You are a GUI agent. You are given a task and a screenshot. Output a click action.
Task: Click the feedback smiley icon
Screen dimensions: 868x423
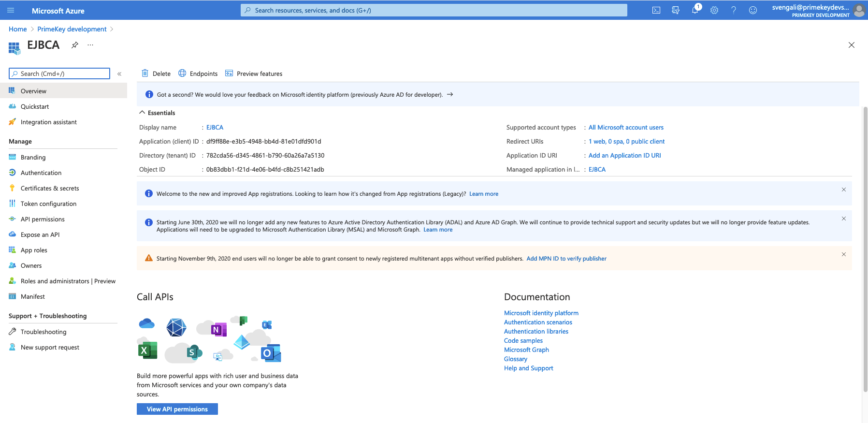pyautogui.click(x=753, y=10)
